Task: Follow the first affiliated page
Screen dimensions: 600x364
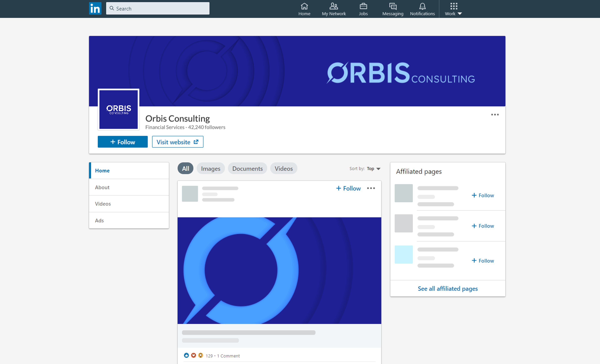Action: (483, 195)
